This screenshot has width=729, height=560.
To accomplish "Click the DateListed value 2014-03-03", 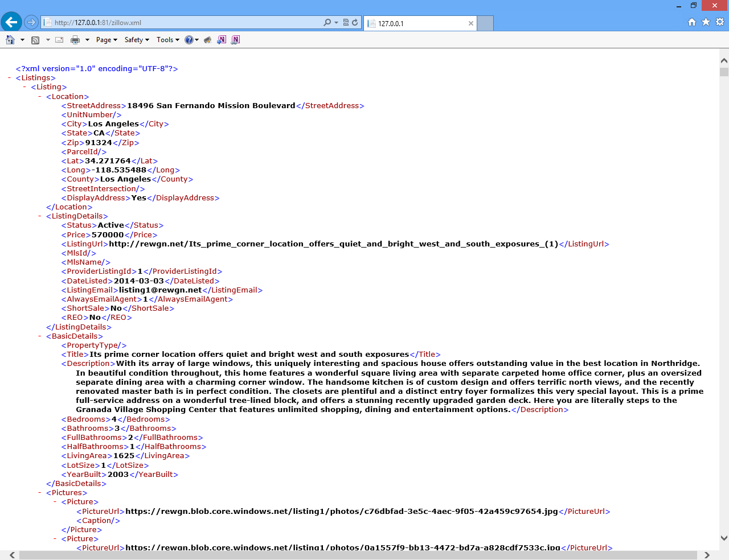I will [x=139, y=281].
